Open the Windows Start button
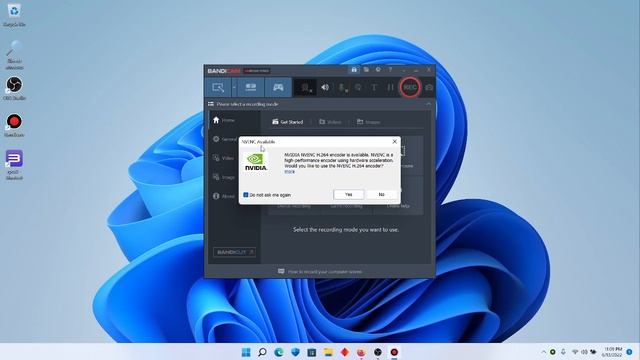Image resolution: width=640 pixels, height=360 pixels. tap(246, 352)
